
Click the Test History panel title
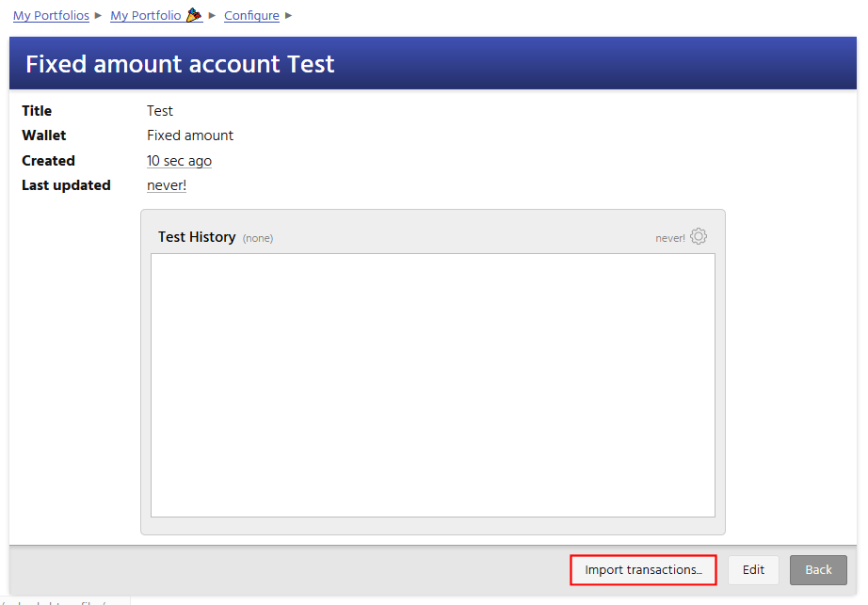click(x=197, y=237)
